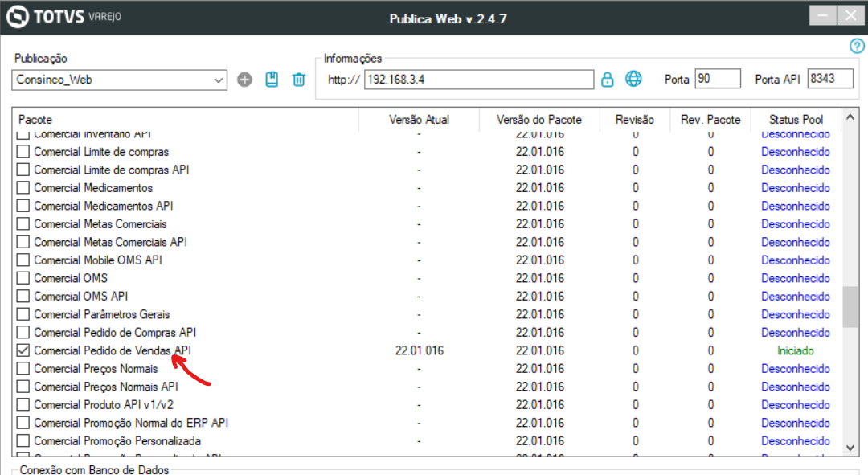
Task: Click Desconhecido status for Comercial Promoção Personalizada
Action: (796, 440)
